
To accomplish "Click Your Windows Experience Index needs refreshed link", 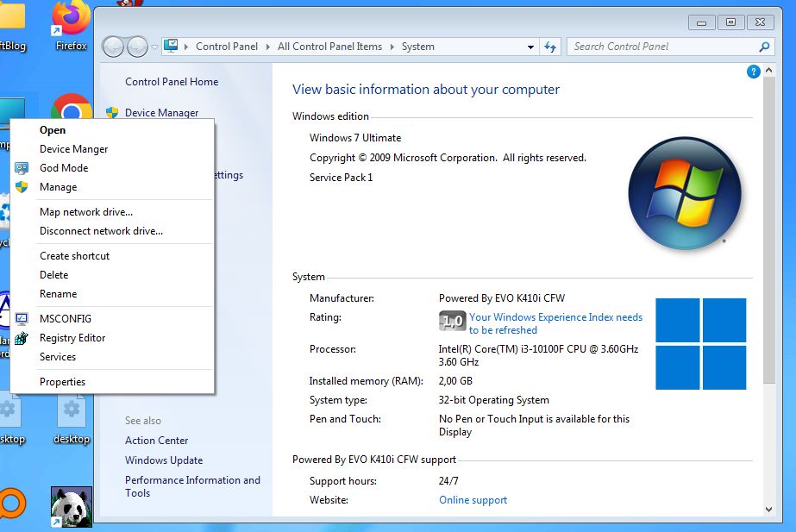I will pos(555,323).
